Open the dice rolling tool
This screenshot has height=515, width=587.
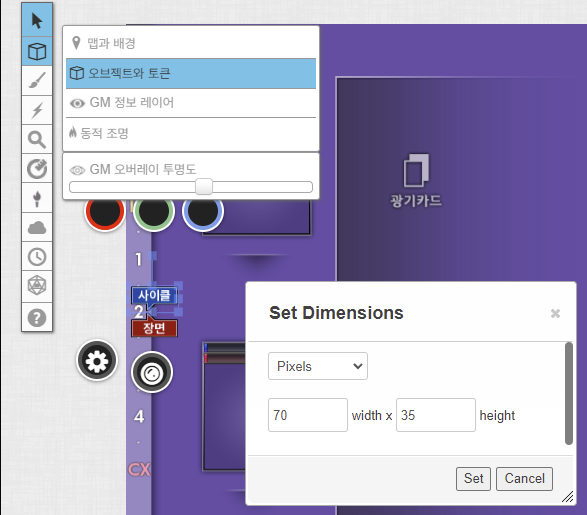tap(37, 286)
